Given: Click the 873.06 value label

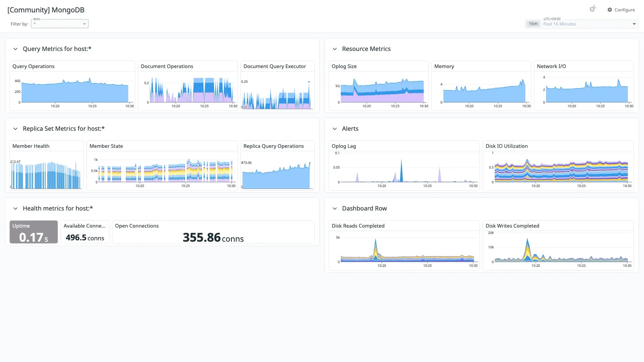Looking at the screenshot, I should click(246, 163).
